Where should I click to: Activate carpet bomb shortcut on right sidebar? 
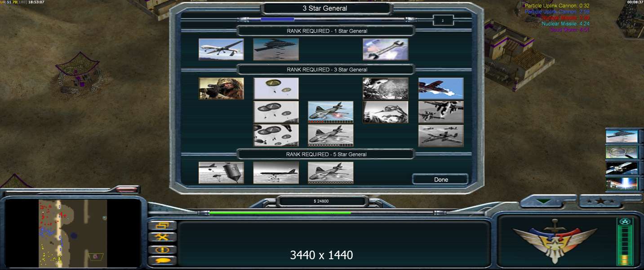pos(622,136)
